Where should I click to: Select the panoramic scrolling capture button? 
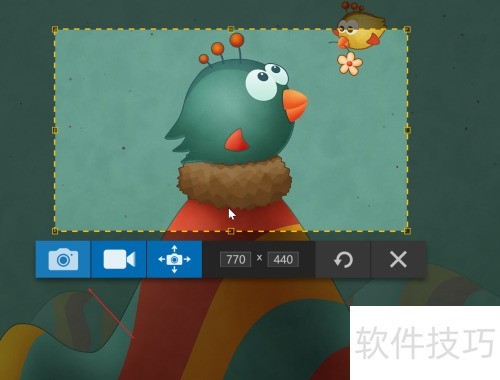tap(174, 259)
